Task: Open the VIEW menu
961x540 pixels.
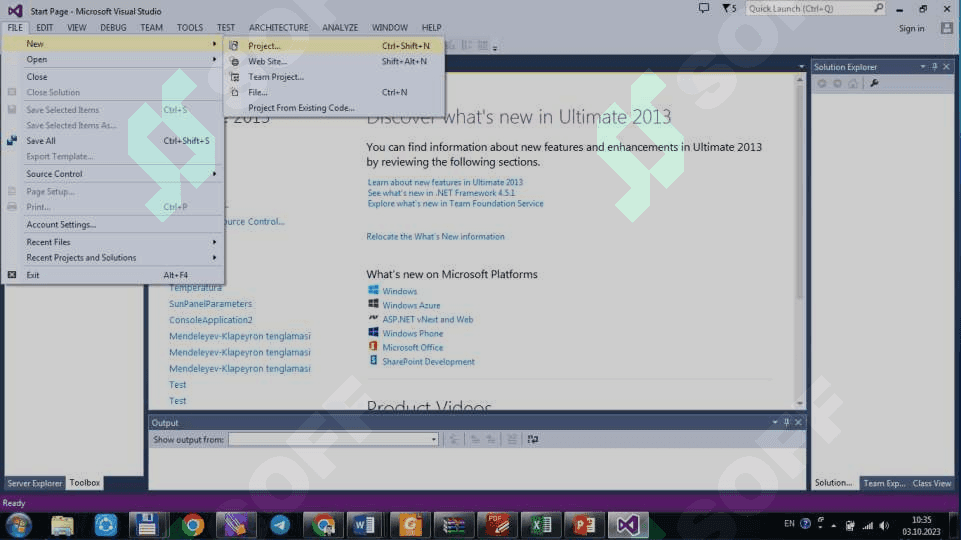Action: click(77, 28)
